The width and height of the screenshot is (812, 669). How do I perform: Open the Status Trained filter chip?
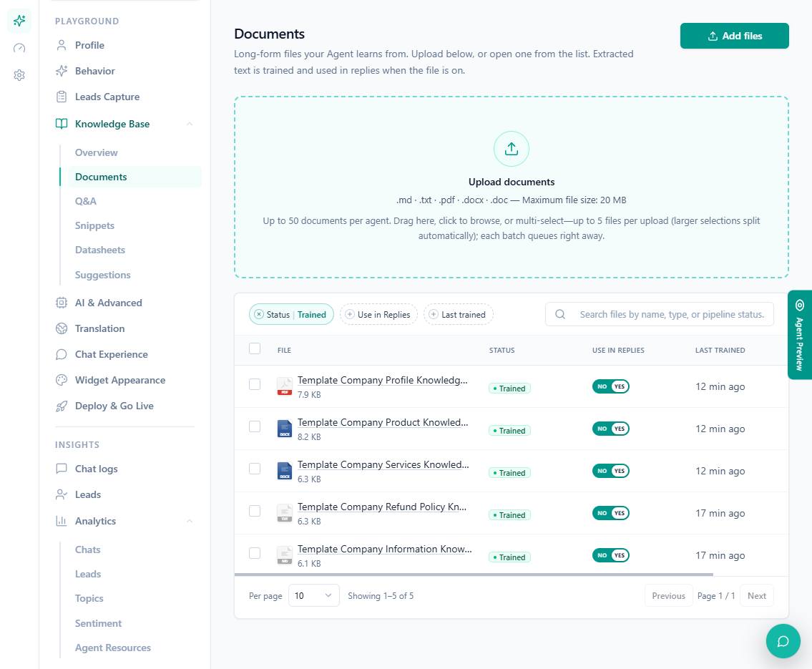(292, 314)
